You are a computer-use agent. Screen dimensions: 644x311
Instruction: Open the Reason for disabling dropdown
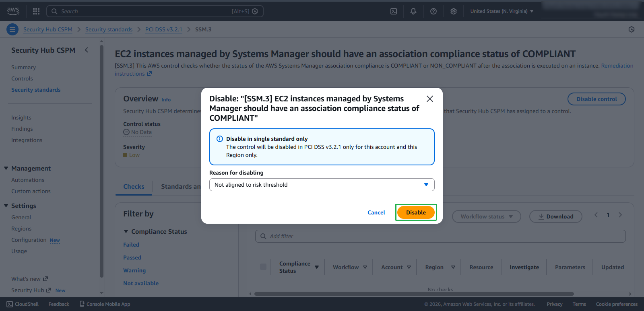coord(322,185)
